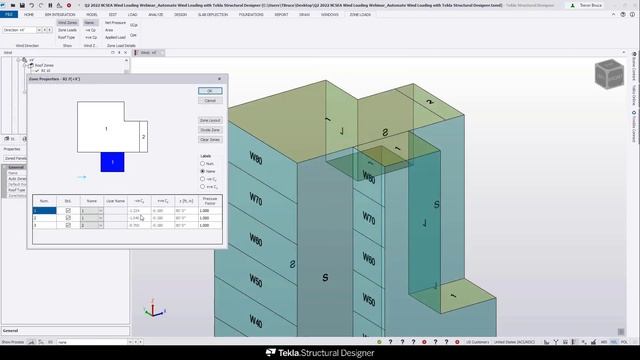Open the Name dropdown in table row 1
Viewport: 640px width, 360px height.
[100, 211]
